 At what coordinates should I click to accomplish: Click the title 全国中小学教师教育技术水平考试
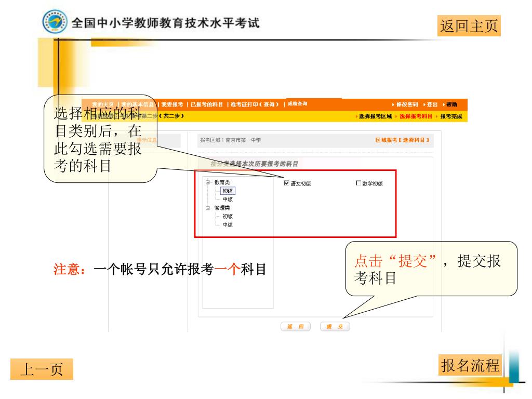[x=166, y=23]
